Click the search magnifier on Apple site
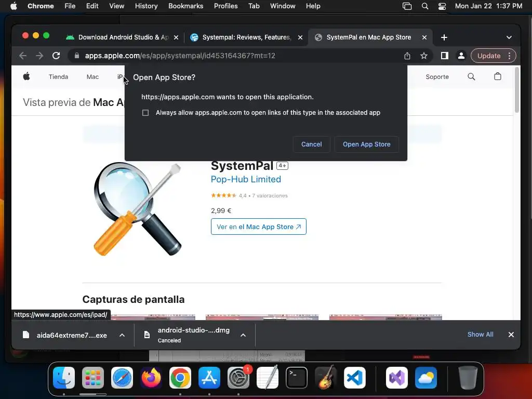Image resolution: width=532 pixels, height=399 pixels. pyautogui.click(x=471, y=77)
